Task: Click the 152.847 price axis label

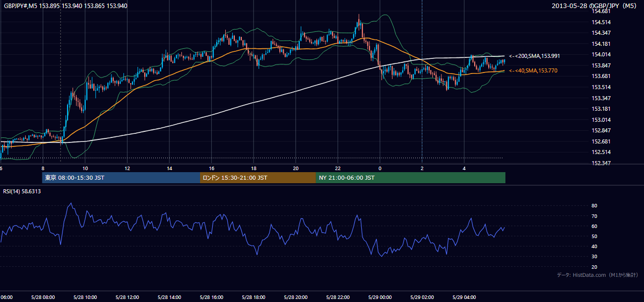Action: click(601, 130)
